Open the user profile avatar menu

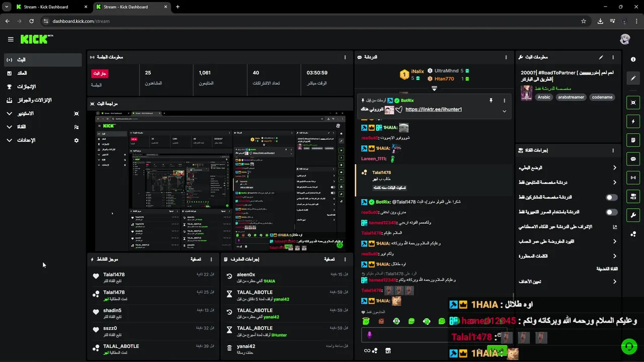pos(625,39)
